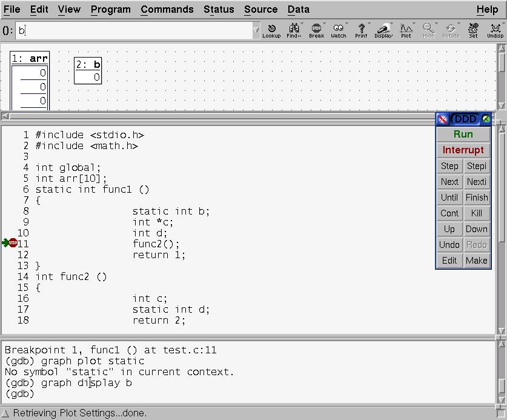Image resolution: width=507 pixels, height=420 pixels.
Task: Open the Program menu
Action: point(111,9)
